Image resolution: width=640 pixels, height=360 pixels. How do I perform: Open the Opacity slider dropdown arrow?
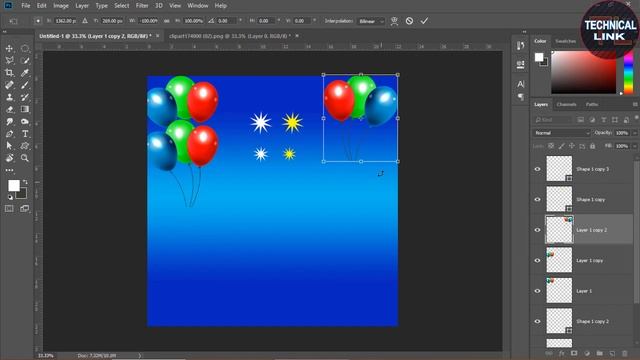pyautogui.click(x=635, y=133)
